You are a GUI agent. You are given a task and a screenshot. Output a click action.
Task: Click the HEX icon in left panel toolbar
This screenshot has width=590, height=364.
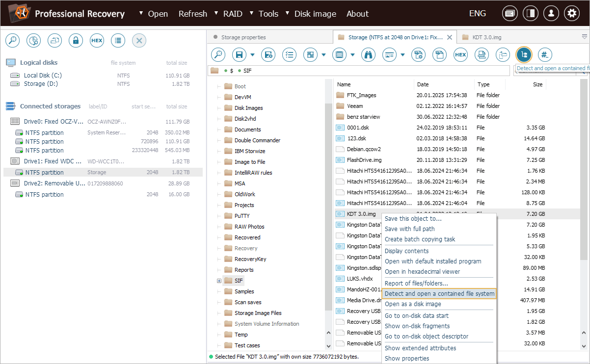[x=97, y=41]
